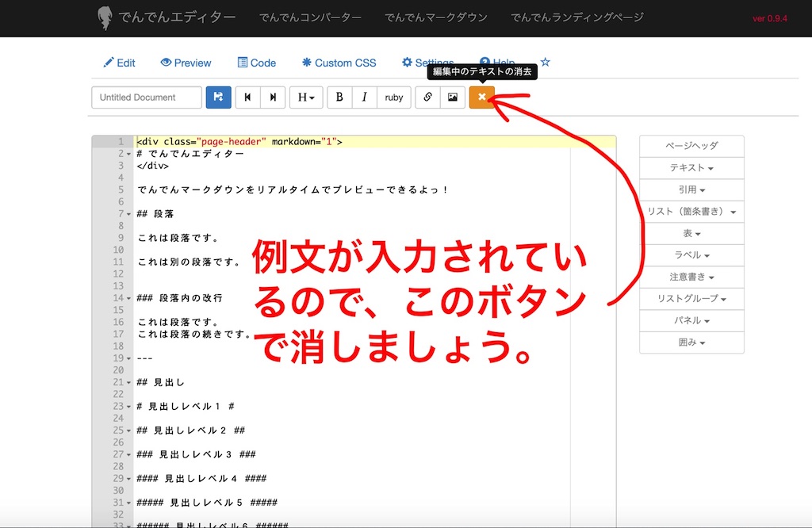The width and height of the screenshot is (812, 528).
Task: Switch to the Custom CSS tab
Action: point(339,63)
